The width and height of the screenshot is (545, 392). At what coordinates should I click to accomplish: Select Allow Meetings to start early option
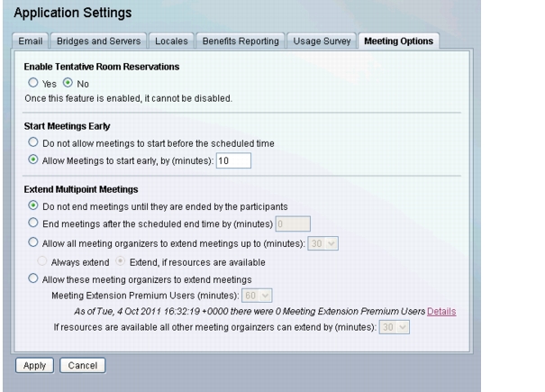33,160
